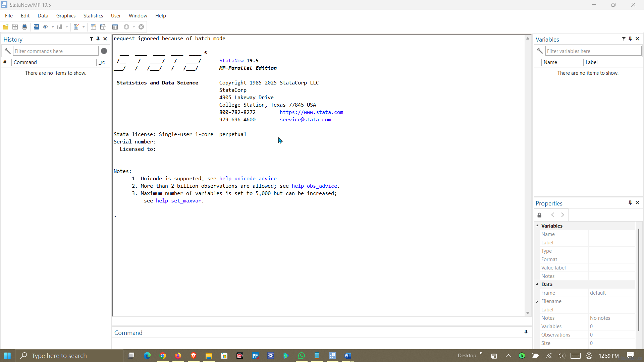Open the https://www.stata.com link
644x362 pixels.
312,112
